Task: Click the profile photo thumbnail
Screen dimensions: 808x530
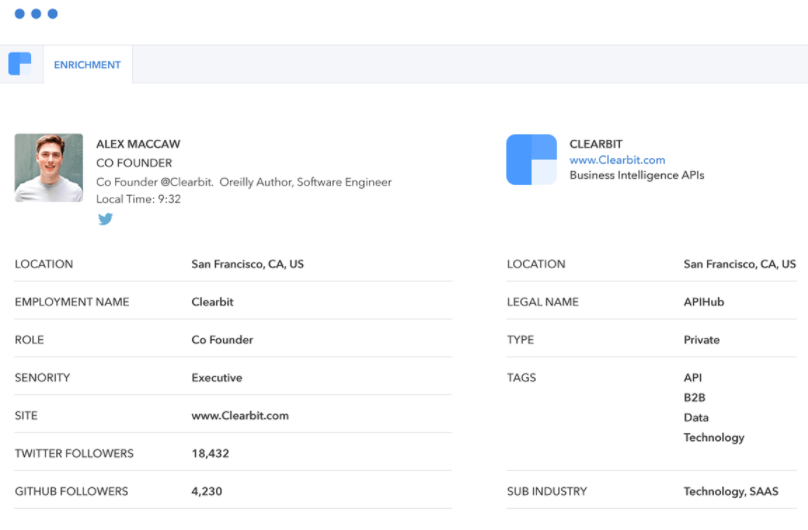Action: pyautogui.click(x=49, y=168)
